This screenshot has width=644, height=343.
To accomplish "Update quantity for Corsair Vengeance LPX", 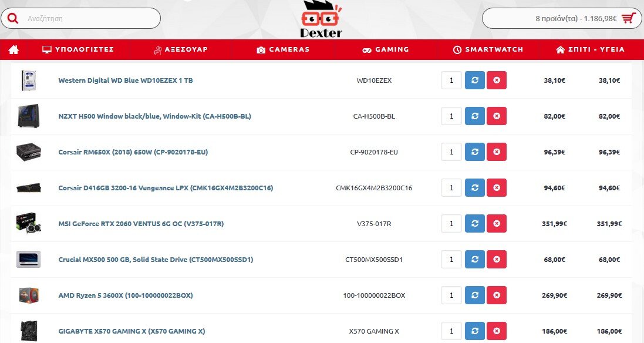I will (x=475, y=187).
